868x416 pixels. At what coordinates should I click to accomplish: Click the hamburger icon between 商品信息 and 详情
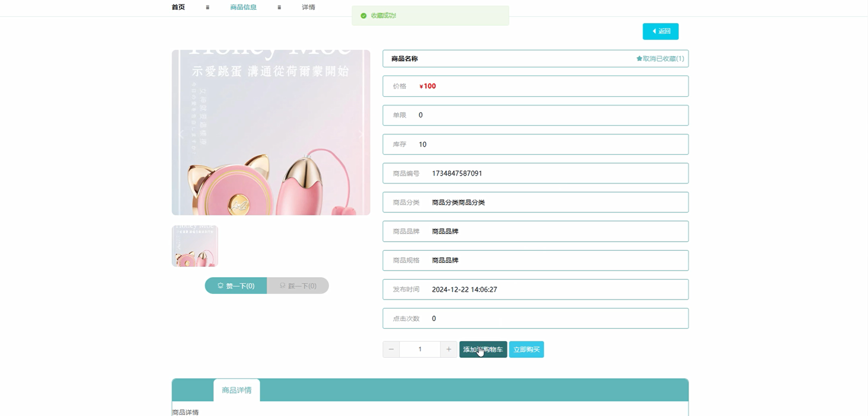coord(280,7)
